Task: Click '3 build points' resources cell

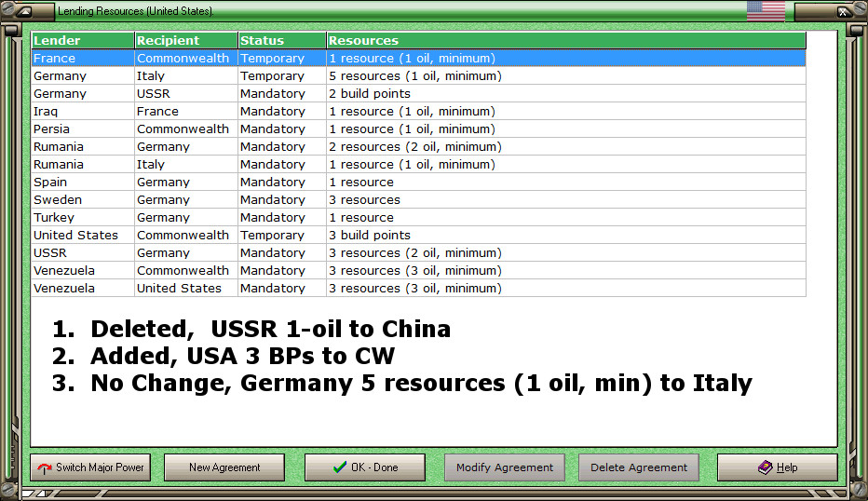Action: coord(566,236)
